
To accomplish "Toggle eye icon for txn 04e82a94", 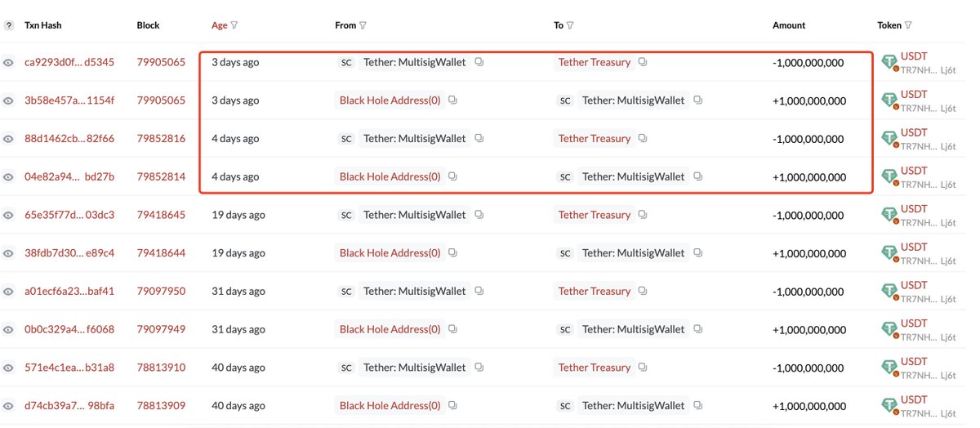I will click(8, 176).
